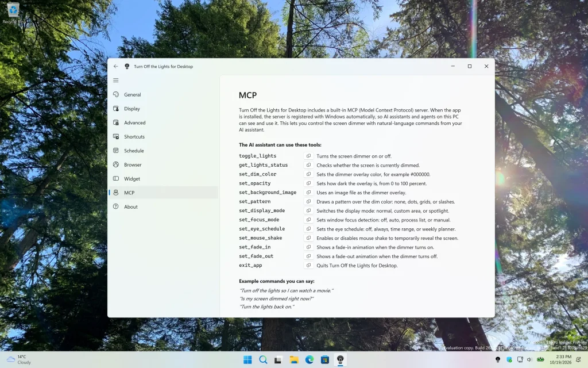Viewport: 588px width, 368px height.
Task: Click "Is my screen dimmed right now?" example
Action: [x=276, y=298]
